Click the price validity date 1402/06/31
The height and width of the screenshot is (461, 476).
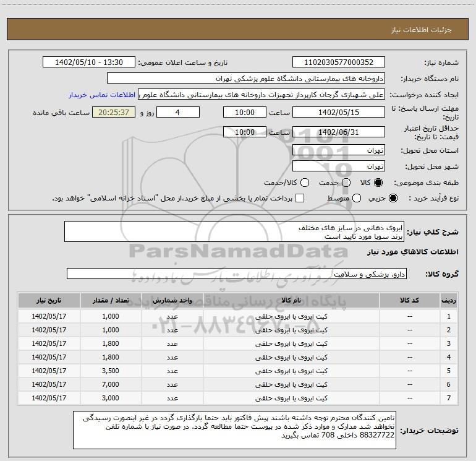coord(339,132)
